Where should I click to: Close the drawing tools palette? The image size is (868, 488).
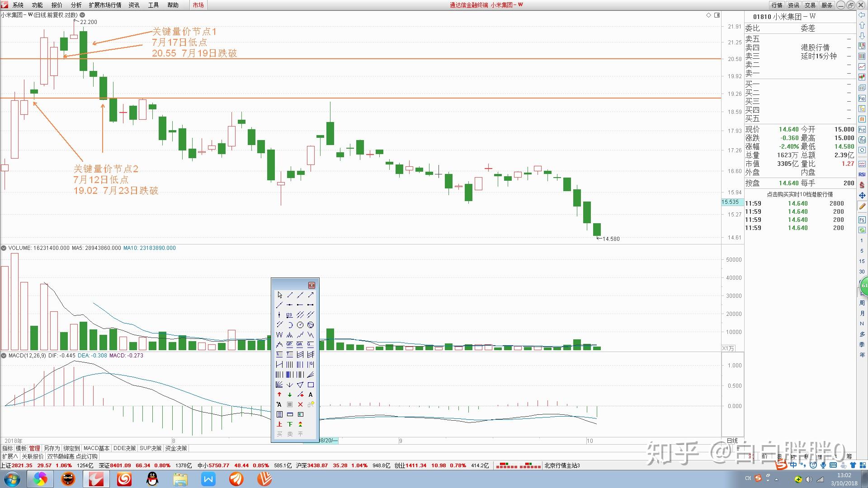tap(311, 286)
